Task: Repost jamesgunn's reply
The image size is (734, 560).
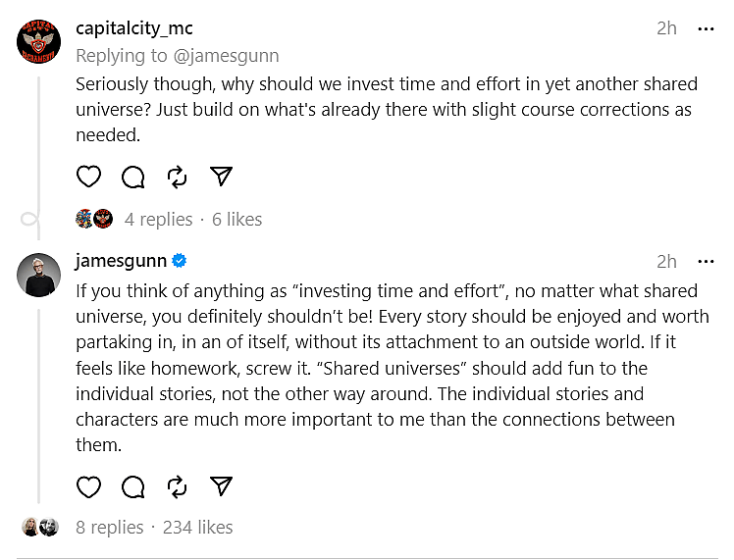Action: pyautogui.click(x=177, y=485)
